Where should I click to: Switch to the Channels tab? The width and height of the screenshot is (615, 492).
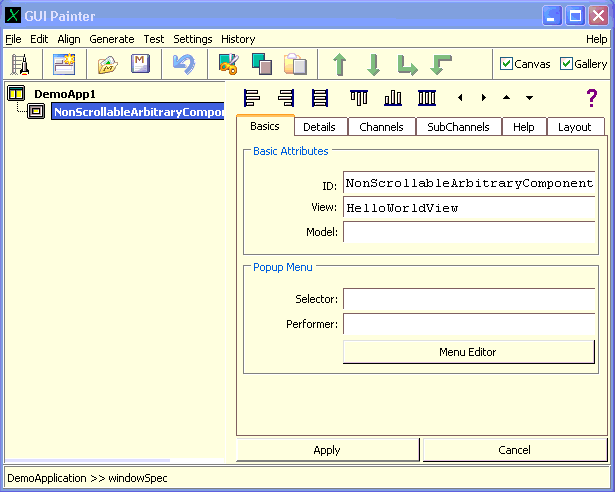pyautogui.click(x=381, y=127)
